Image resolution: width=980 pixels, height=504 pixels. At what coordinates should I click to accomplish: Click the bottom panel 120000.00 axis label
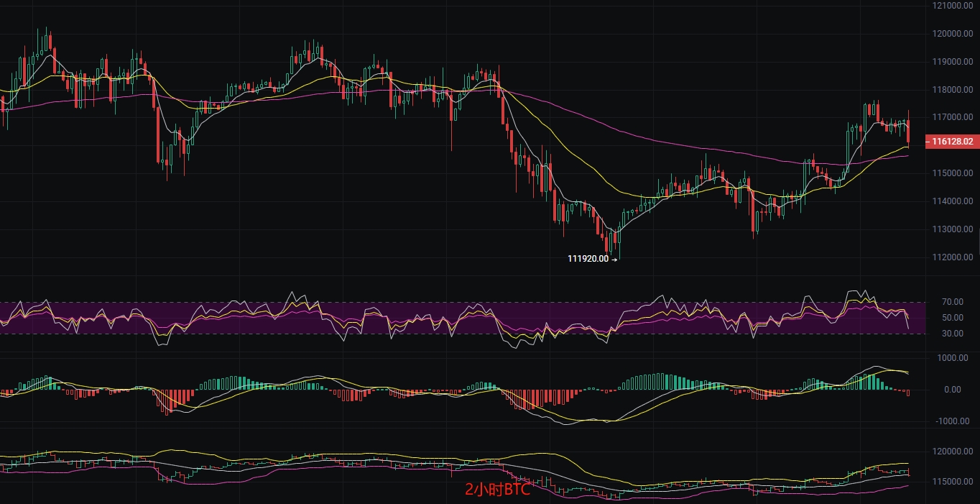(x=952, y=452)
